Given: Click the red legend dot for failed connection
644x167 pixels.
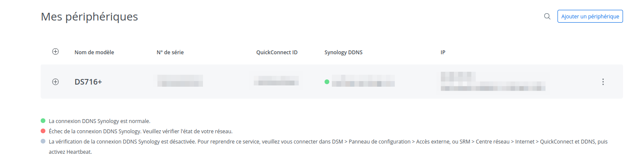Looking at the screenshot, I should tap(43, 131).
